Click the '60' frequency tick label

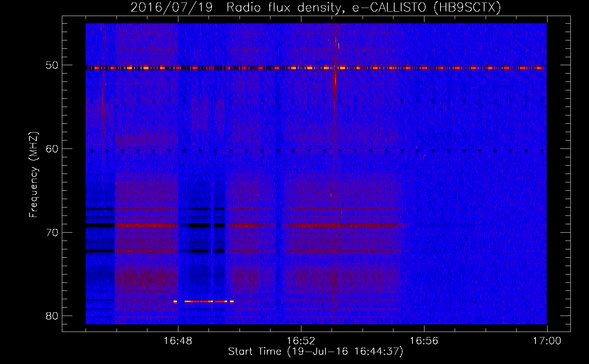[52, 149]
